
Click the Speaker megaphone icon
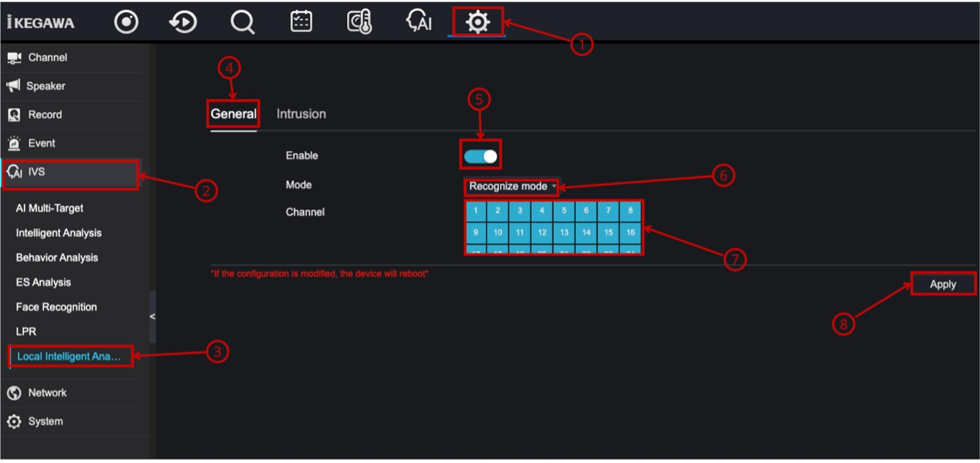(x=14, y=86)
